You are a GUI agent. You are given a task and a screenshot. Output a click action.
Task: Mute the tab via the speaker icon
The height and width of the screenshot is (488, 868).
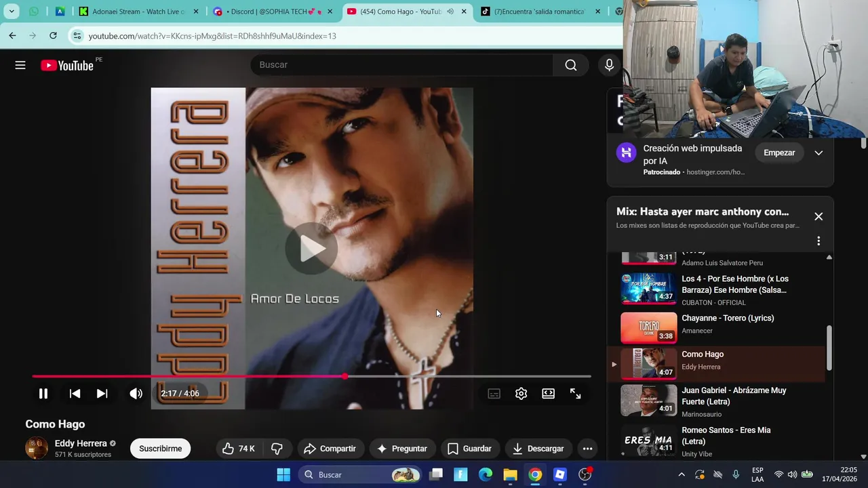(450, 12)
